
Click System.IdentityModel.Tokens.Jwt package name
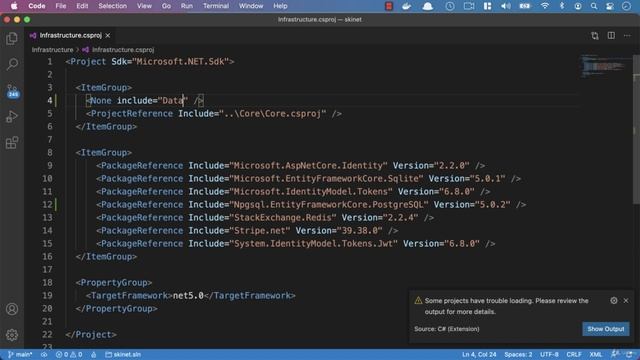click(x=313, y=244)
